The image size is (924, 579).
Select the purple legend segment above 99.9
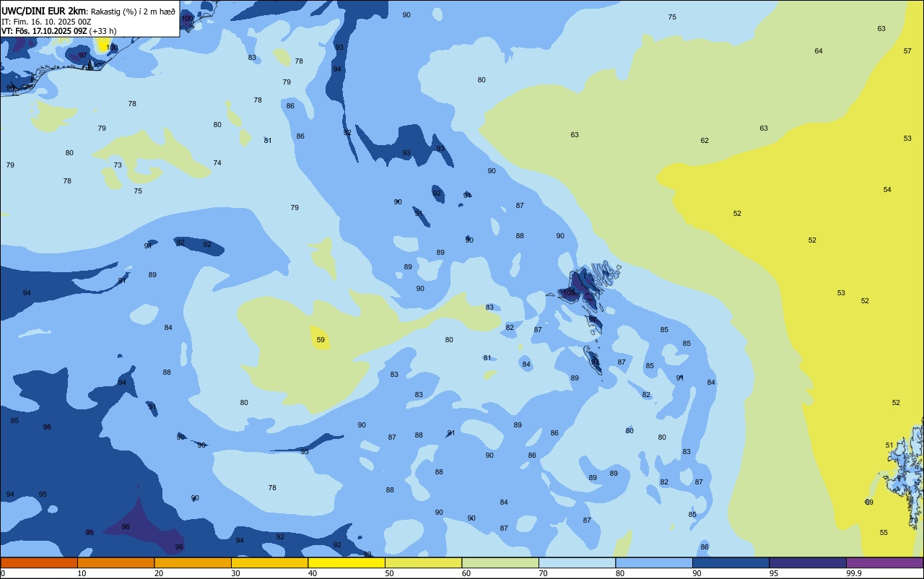(x=885, y=562)
